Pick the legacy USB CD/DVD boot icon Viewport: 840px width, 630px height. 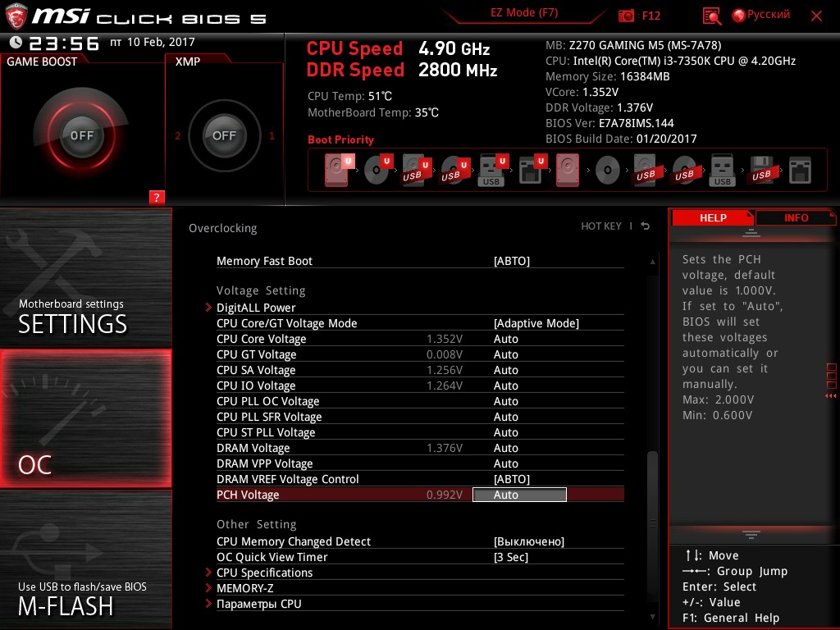click(x=684, y=171)
